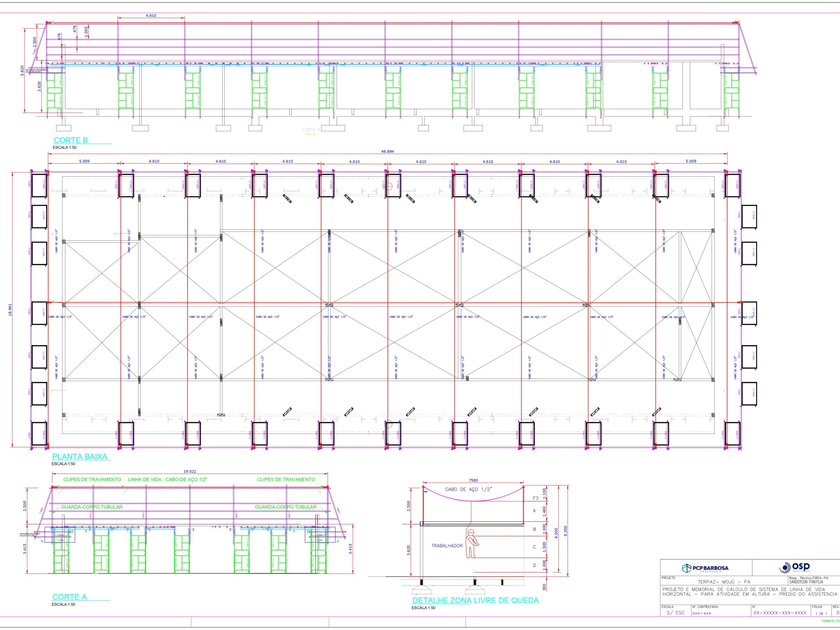
Task: Click the 19.022 dimension above Corte A
Action: tap(190, 471)
